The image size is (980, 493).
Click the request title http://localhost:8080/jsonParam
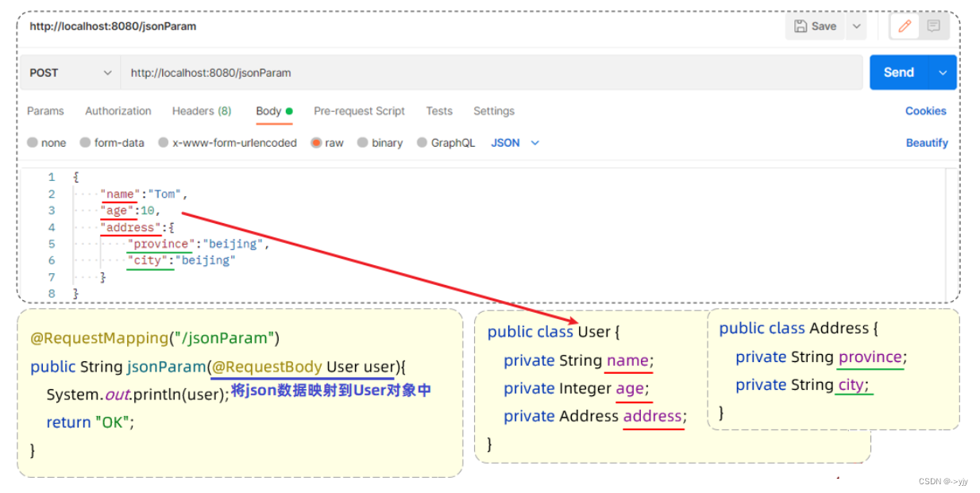(x=113, y=26)
